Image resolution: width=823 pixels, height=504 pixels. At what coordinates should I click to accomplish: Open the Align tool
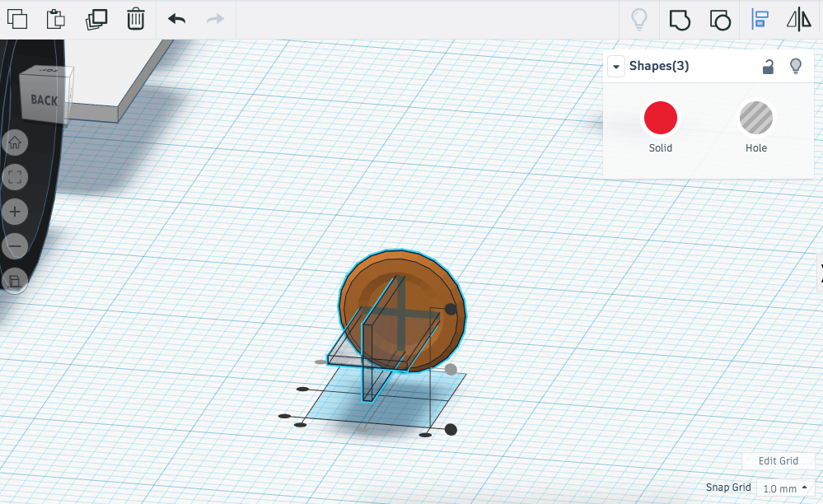[760, 20]
